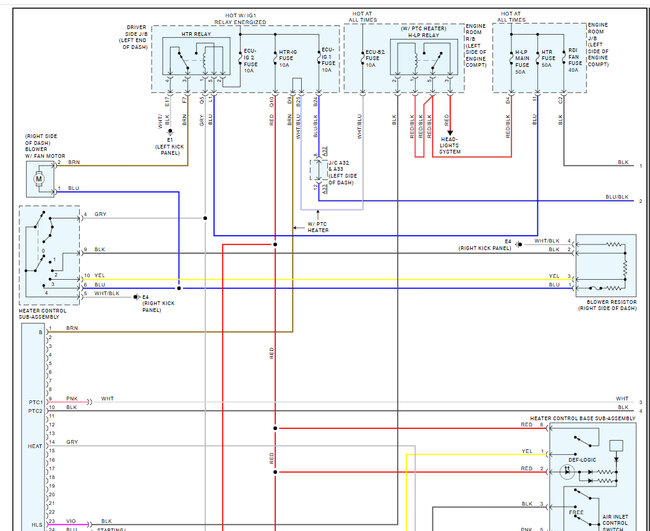Image resolution: width=650 pixels, height=531 pixels.
Task: Click the AIR INLET CONTROL SWITCH label
Action: pos(615,523)
